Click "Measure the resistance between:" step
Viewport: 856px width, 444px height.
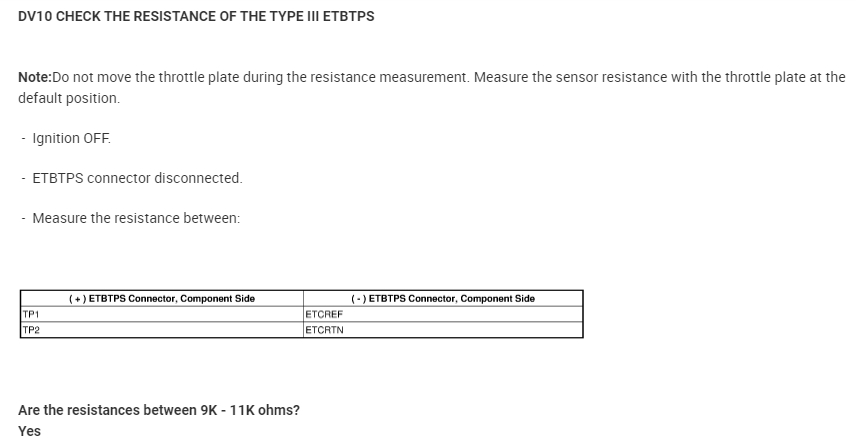pyautogui.click(x=136, y=218)
